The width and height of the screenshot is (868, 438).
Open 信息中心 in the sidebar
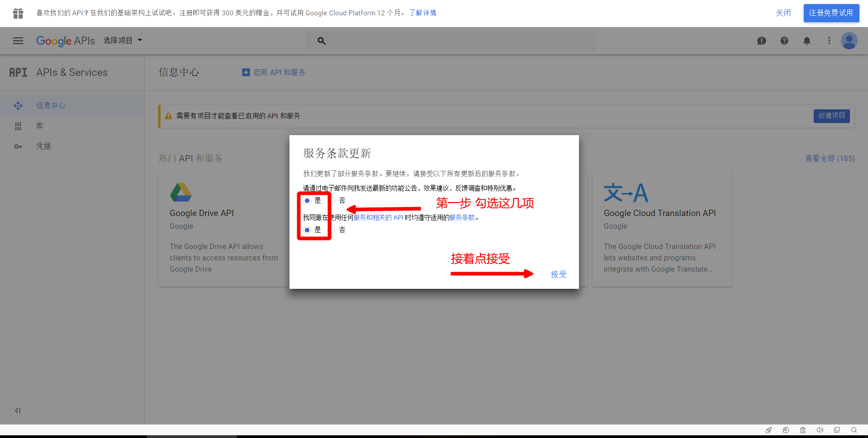72,105
